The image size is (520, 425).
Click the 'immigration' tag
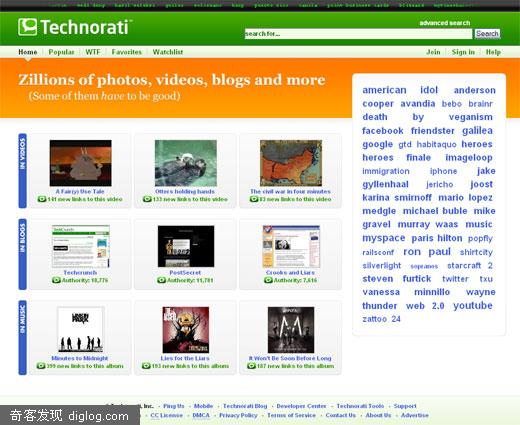(x=386, y=171)
